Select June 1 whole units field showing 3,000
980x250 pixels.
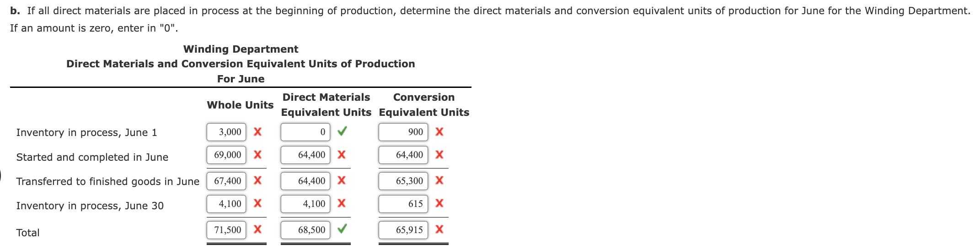point(226,132)
